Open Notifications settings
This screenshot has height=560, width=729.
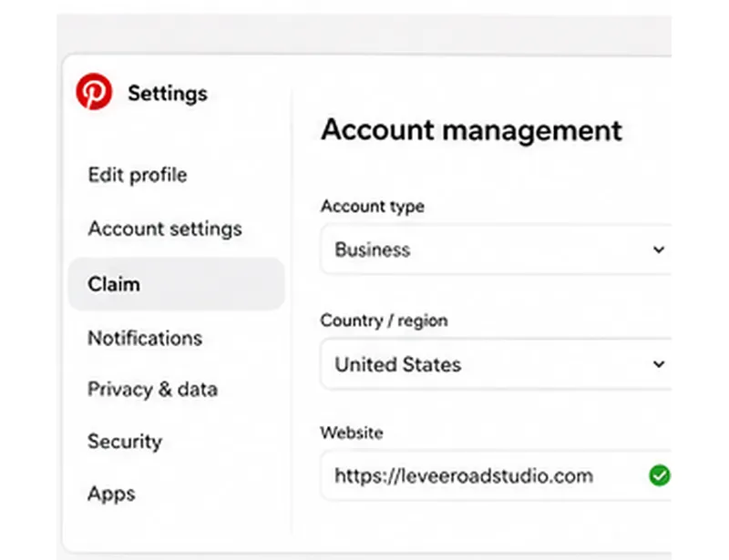145,338
